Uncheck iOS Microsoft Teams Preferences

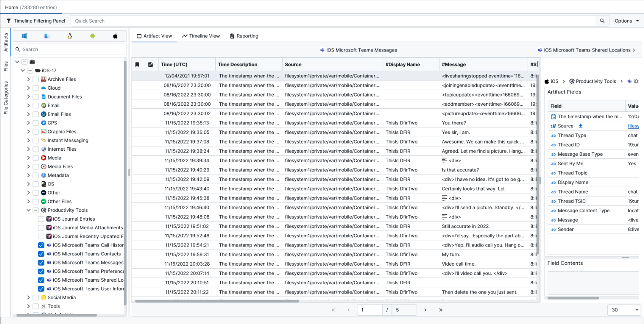point(41,271)
